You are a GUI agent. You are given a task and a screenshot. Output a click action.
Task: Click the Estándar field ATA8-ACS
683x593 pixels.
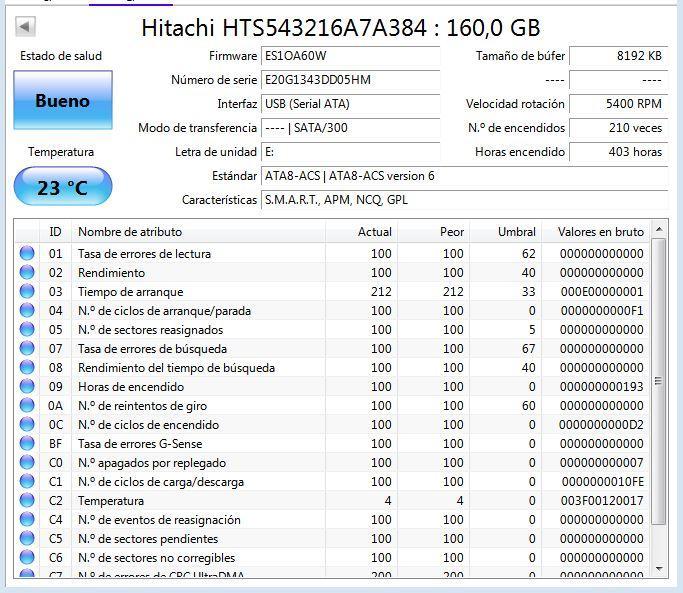[x=464, y=176]
